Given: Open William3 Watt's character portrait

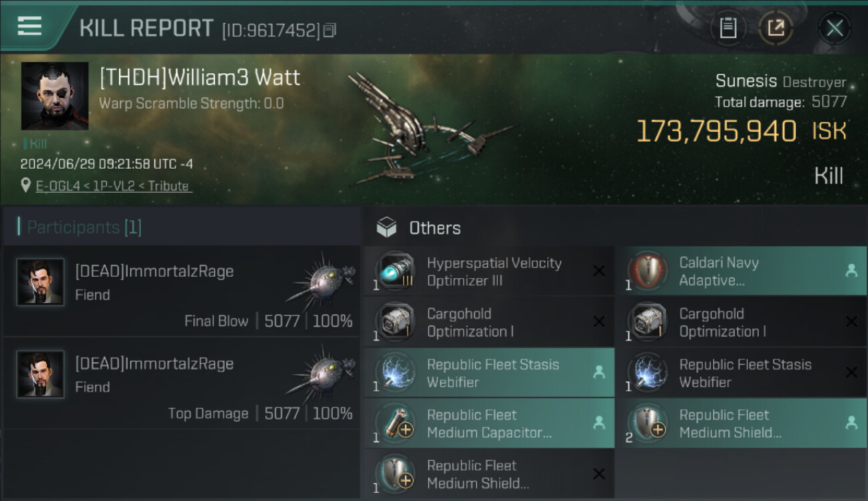Looking at the screenshot, I should click(55, 96).
